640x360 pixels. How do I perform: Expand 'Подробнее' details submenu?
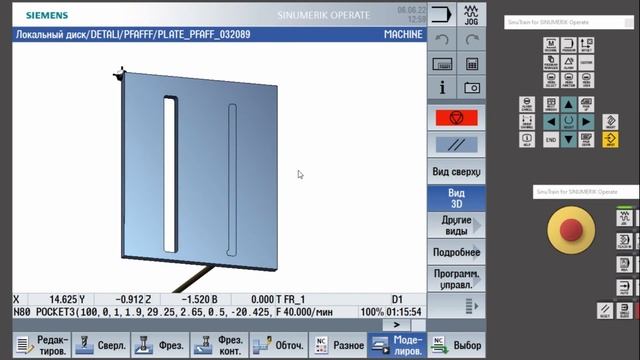coord(456,252)
